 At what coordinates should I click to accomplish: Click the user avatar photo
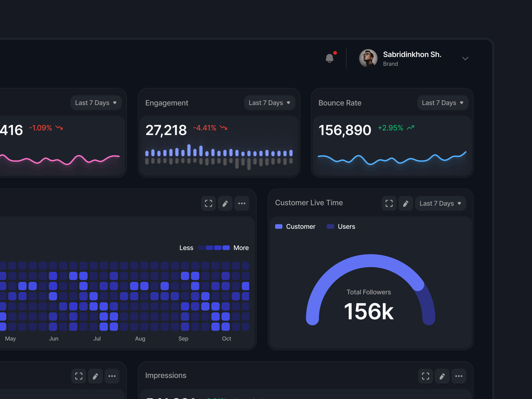click(x=368, y=58)
